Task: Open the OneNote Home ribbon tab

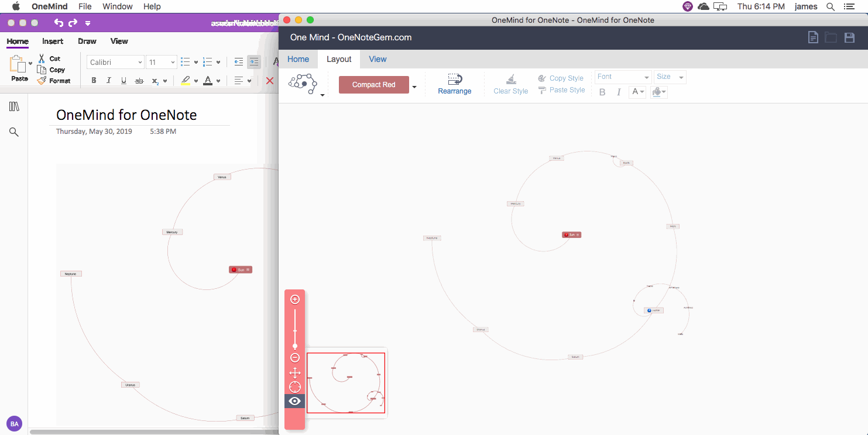Action: pyautogui.click(x=18, y=42)
